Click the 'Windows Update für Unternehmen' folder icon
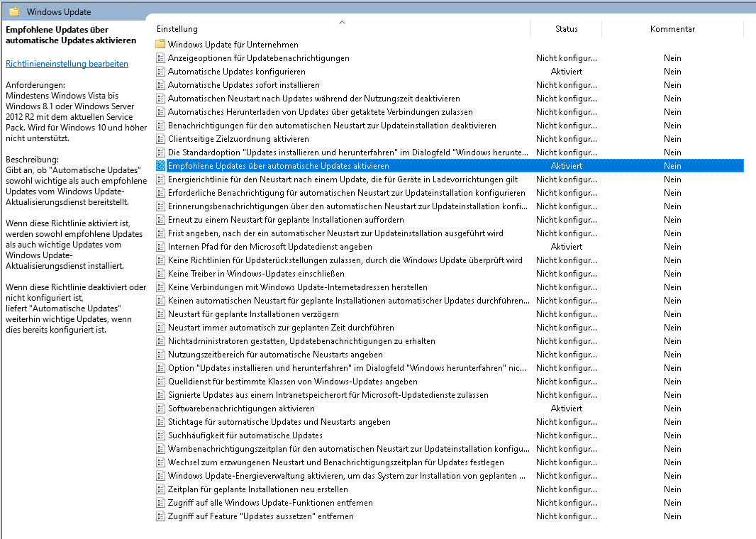The image size is (756, 539). (x=160, y=45)
